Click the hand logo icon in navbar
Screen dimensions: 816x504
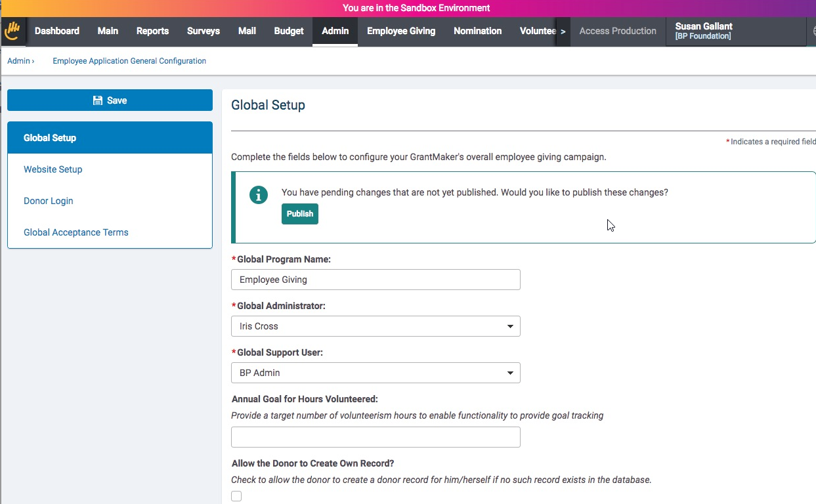point(12,31)
